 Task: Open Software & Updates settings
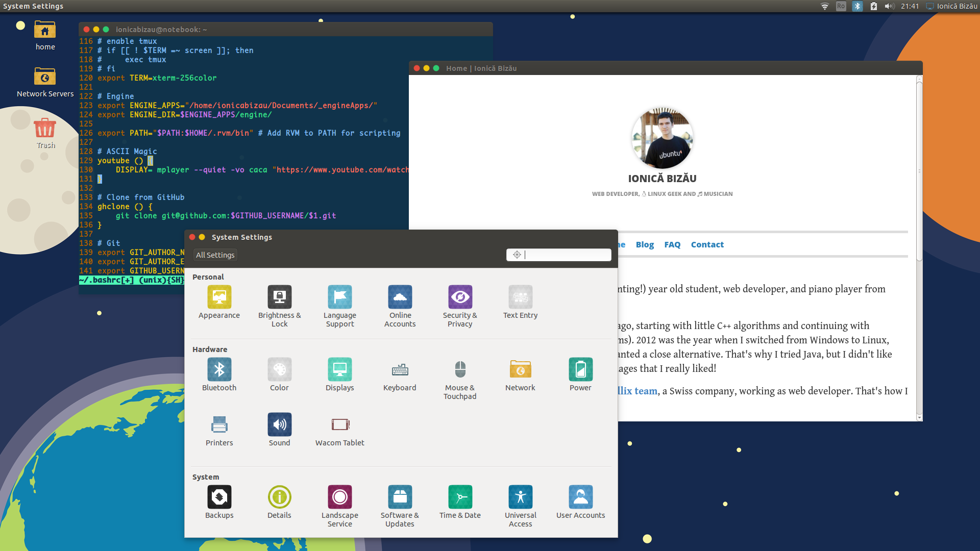[x=400, y=497]
